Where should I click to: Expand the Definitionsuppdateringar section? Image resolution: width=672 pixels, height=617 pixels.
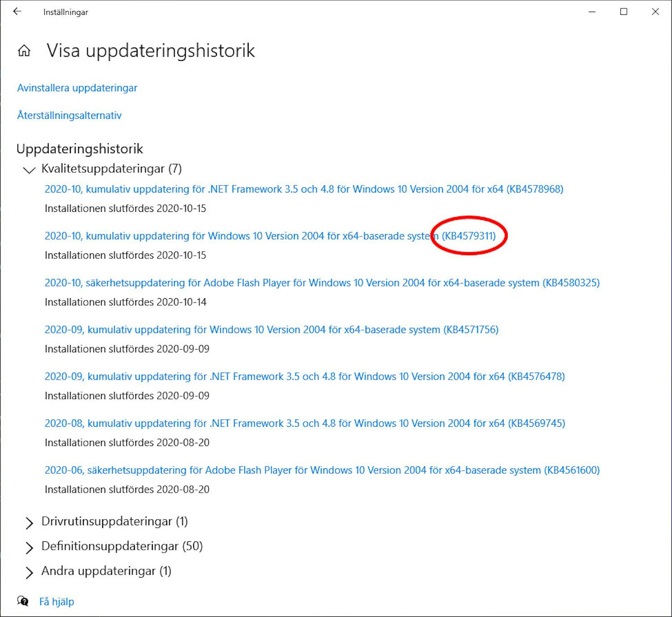coord(30,547)
